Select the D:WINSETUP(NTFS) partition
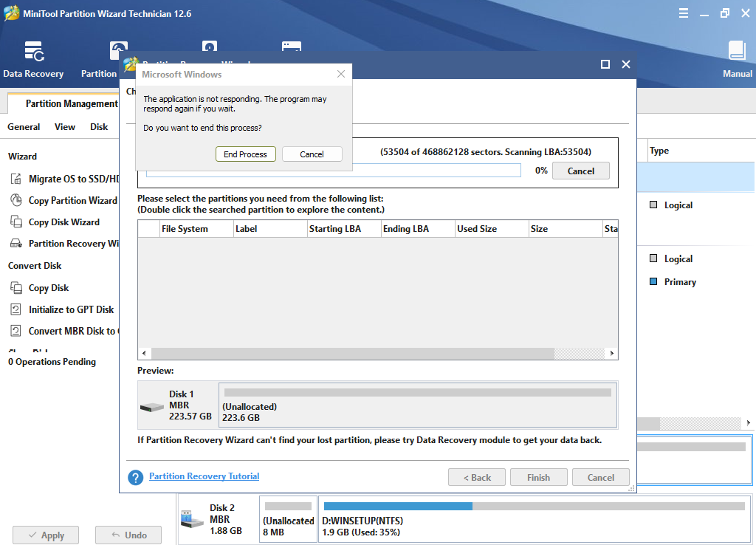This screenshot has width=756, height=545. 535,519
